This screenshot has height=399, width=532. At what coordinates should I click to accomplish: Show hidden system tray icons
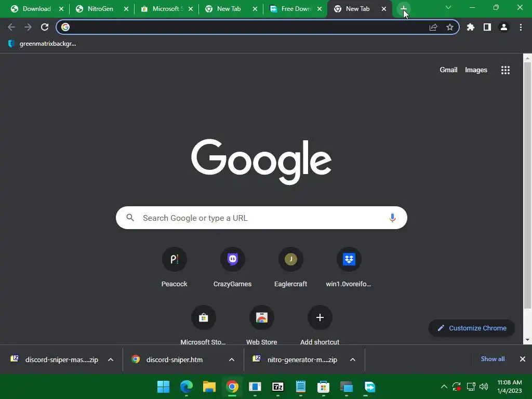pos(444,387)
